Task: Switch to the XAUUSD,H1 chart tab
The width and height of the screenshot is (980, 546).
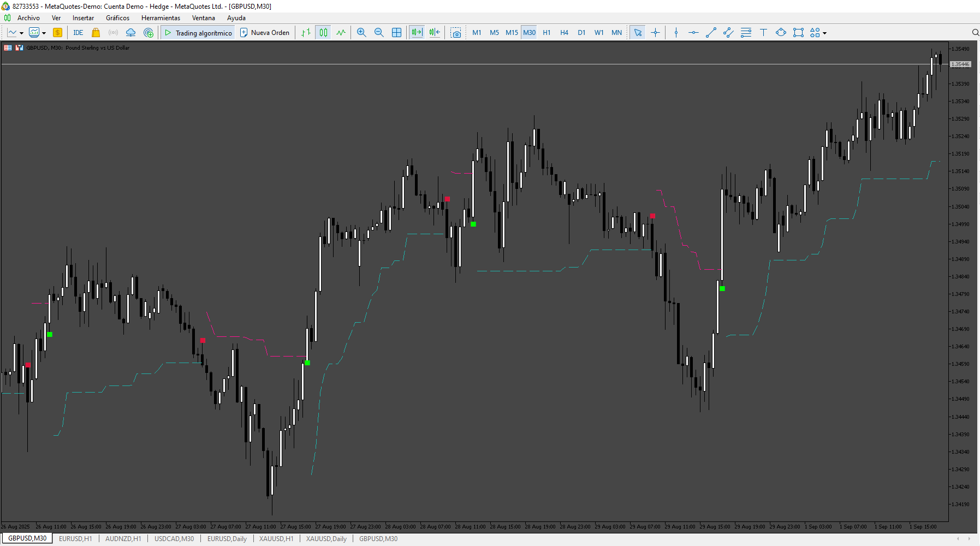Action: point(276,539)
